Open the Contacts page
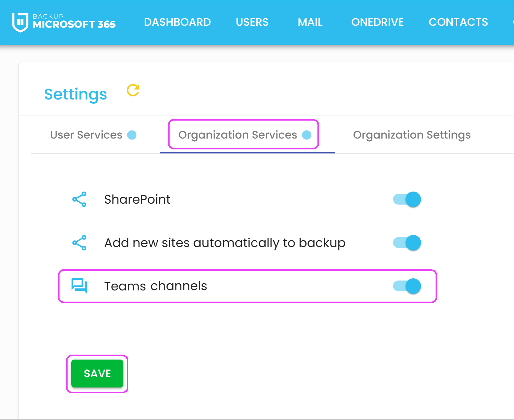 coord(459,22)
